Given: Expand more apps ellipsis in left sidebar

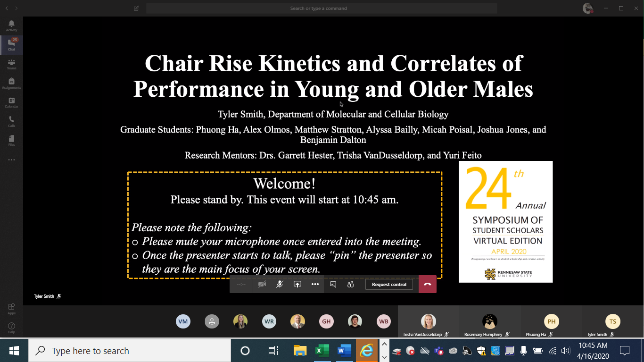Looking at the screenshot, I should click(11, 160).
